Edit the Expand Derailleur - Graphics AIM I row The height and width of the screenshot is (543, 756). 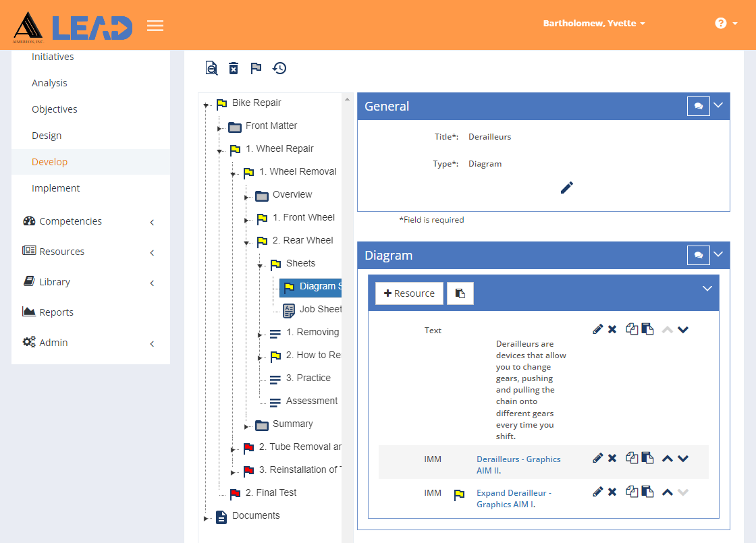click(x=598, y=492)
